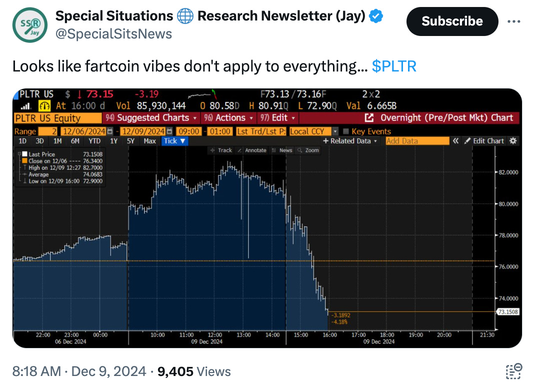This screenshot has width=536, height=392.
Task: Click the 09:00 start time field
Action: point(188,131)
